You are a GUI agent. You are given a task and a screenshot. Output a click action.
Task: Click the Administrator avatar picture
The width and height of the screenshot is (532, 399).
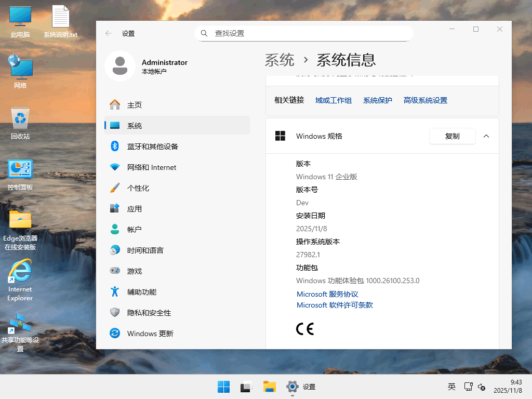(x=120, y=66)
